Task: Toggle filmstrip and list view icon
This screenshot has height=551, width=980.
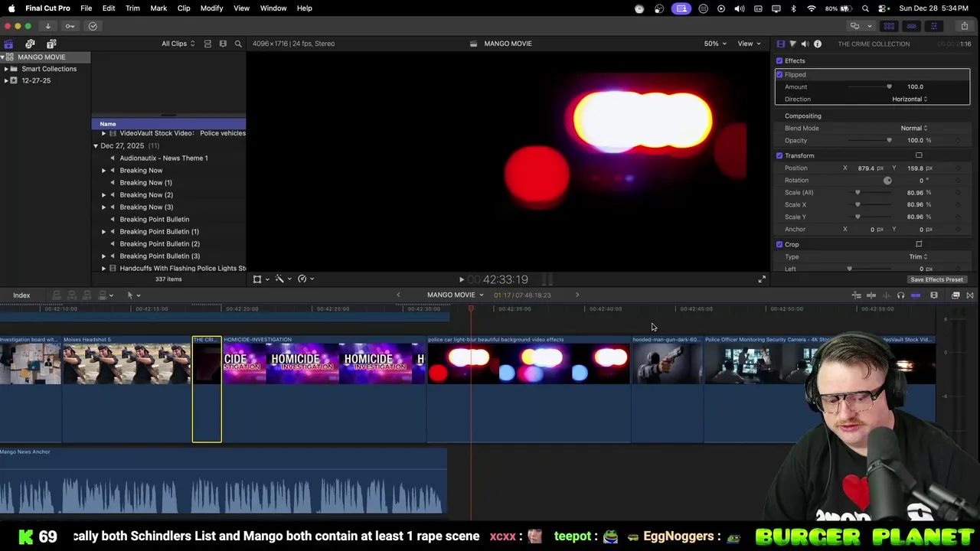Action: (x=207, y=44)
